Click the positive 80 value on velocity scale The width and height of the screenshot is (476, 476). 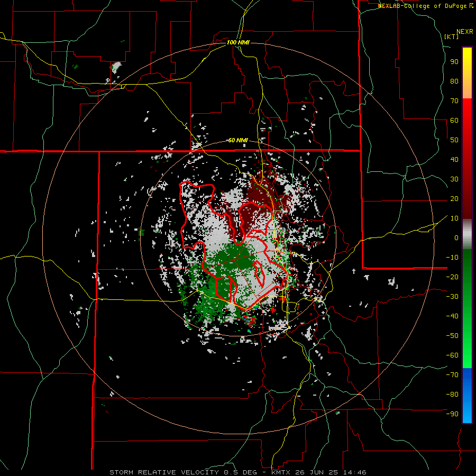(x=454, y=81)
